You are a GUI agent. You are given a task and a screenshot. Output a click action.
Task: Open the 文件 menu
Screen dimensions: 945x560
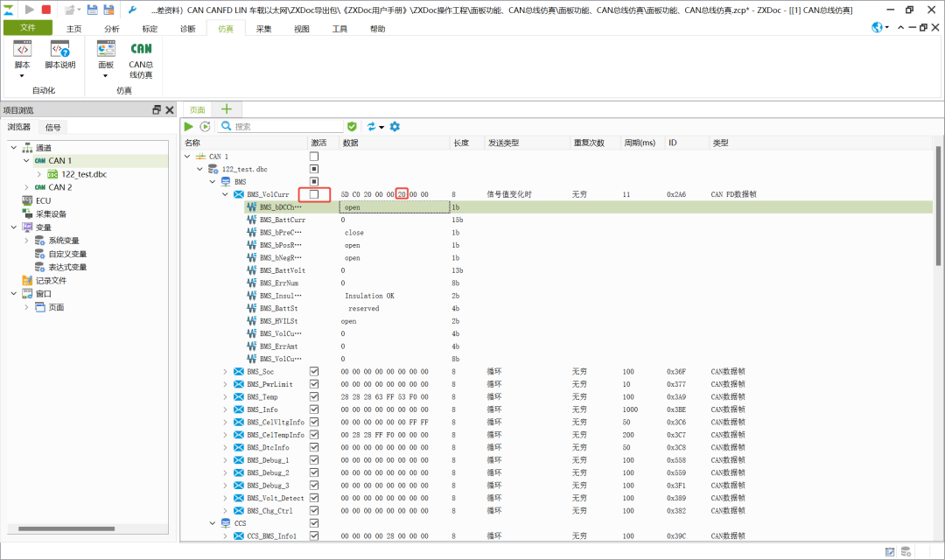pos(28,28)
